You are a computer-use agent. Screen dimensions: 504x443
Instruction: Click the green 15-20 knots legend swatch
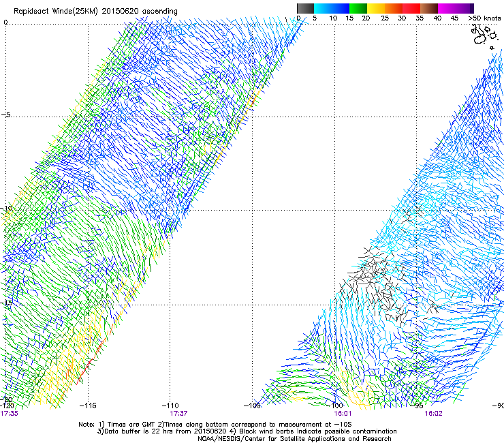358,8
